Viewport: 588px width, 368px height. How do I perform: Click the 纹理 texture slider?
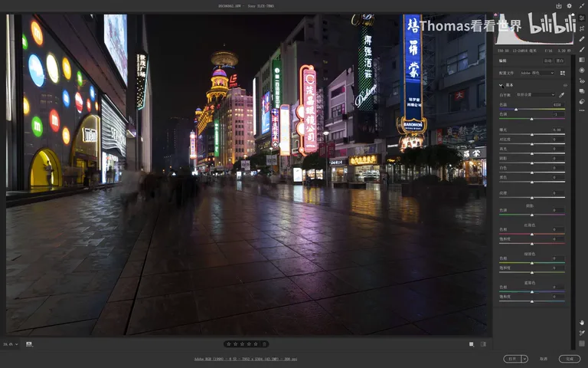click(532, 198)
